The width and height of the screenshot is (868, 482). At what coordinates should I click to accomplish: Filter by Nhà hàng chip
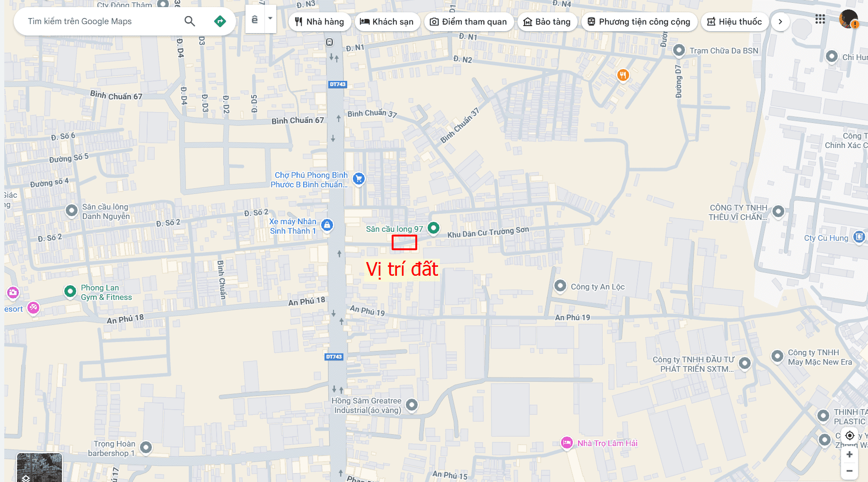[x=319, y=22]
